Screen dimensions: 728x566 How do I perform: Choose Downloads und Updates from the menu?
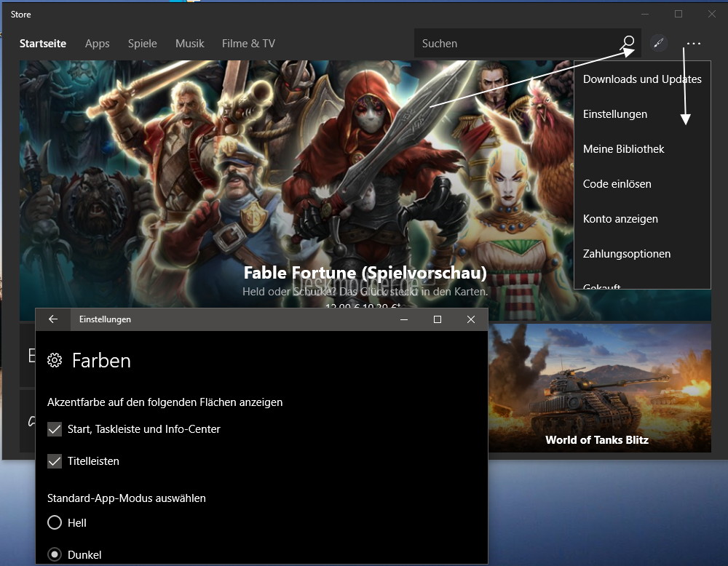click(642, 79)
